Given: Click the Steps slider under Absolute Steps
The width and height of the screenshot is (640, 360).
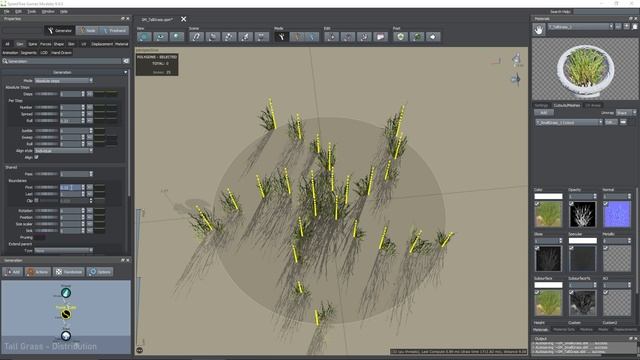Looking at the screenshot, I should click(47, 94).
